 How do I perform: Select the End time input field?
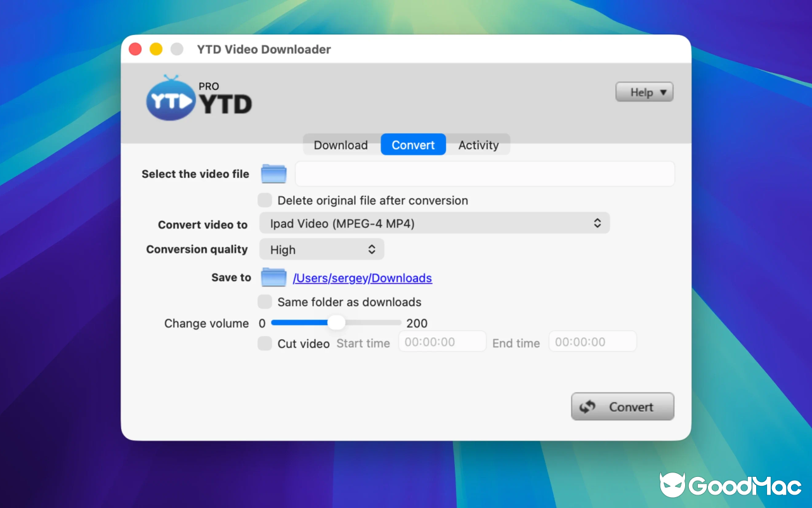click(593, 342)
